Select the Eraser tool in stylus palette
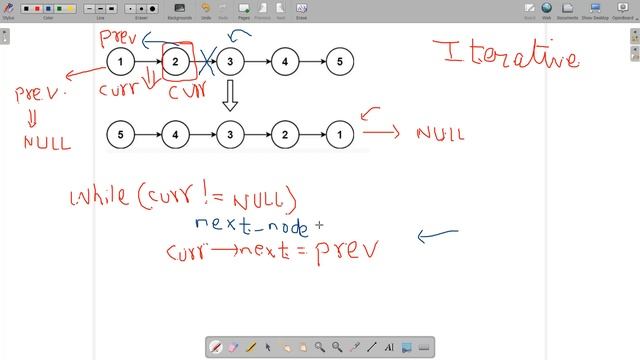Viewport: 640px width, 360px height. (233, 347)
